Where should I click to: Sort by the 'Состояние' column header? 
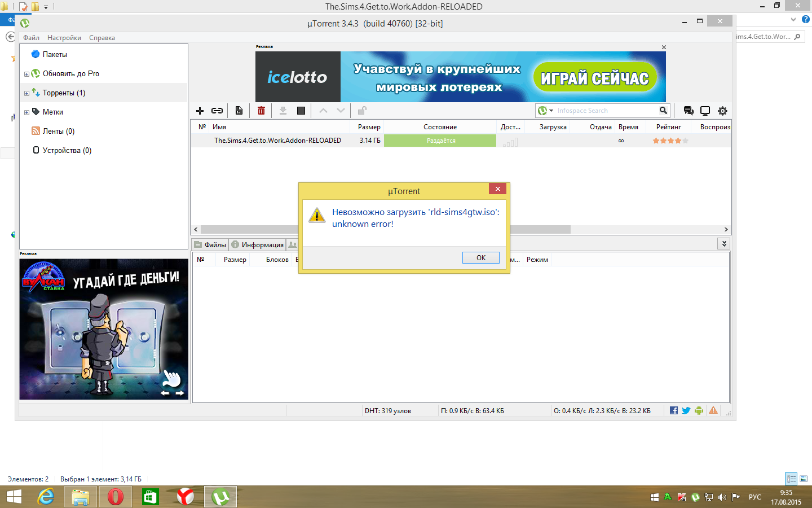(440, 127)
